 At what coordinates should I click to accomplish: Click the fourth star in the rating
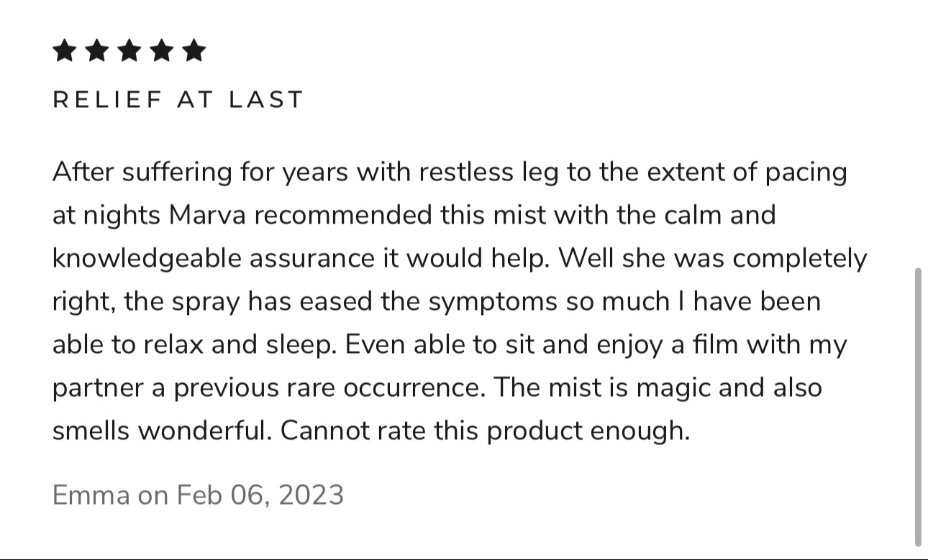point(161,51)
